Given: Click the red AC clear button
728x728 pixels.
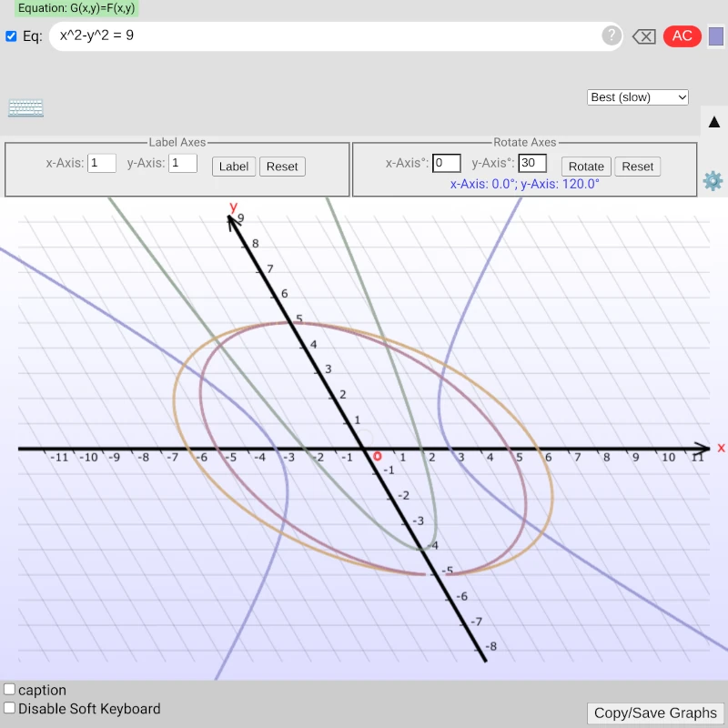Looking at the screenshot, I should coord(682,35).
